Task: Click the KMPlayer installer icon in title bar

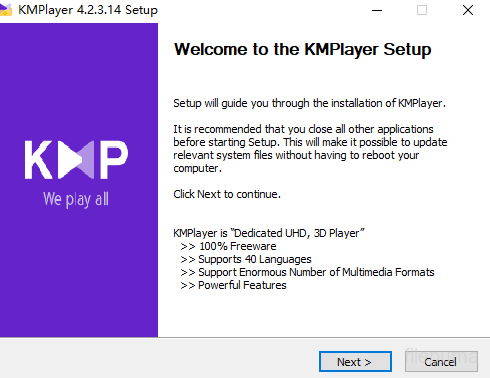Action: (x=6, y=10)
